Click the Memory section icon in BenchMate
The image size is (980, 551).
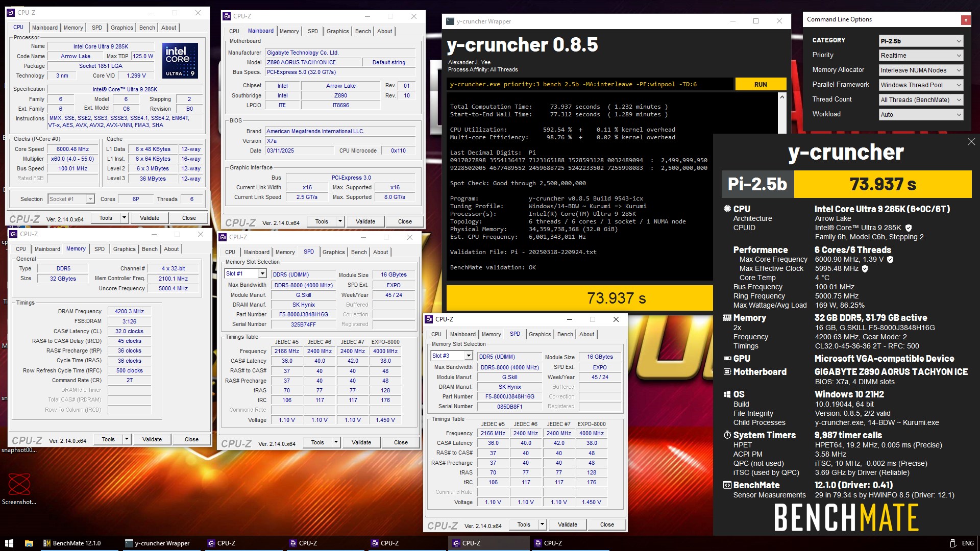[727, 317]
